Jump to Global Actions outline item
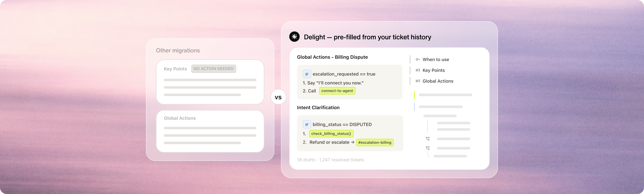The width and height of the screenshot is (644, 194). point(438,81)
